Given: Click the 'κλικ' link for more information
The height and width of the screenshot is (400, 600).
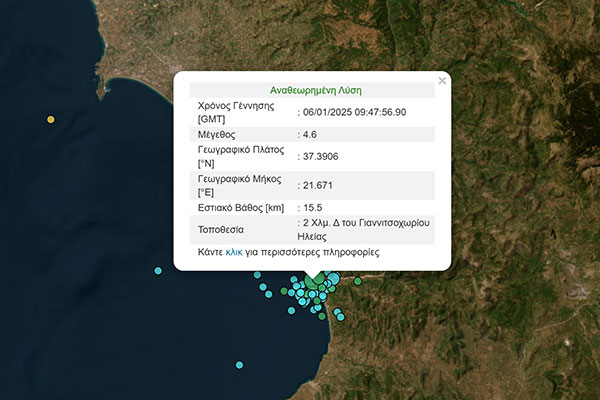Looking at the screenshot, I should (x=234, y=253).
